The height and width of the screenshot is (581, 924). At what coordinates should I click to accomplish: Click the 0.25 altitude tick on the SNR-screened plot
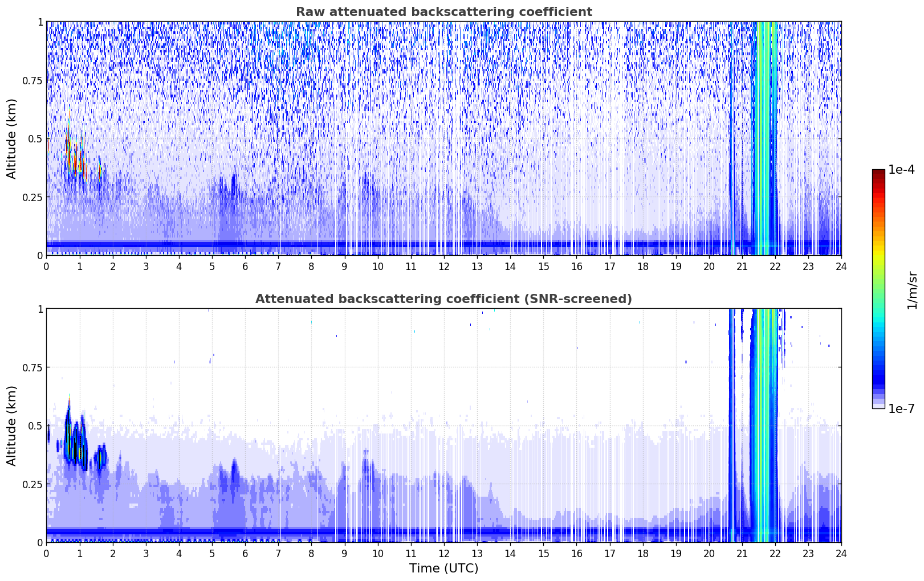32,484
